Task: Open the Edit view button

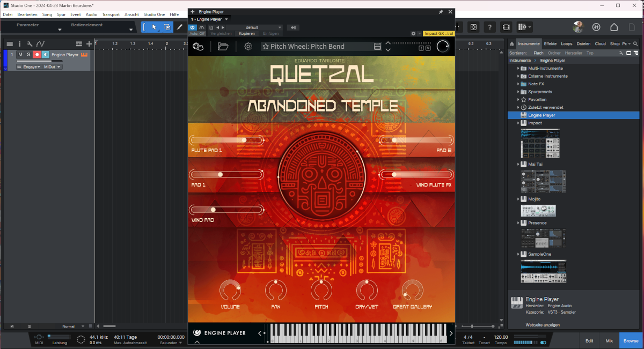Action: [x=589, y=340]
